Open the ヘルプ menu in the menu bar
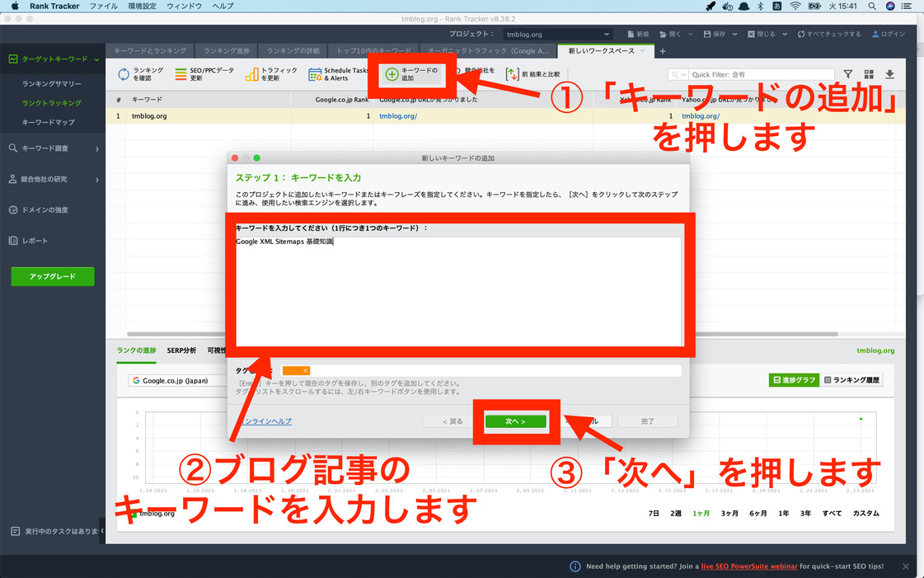Screen dimensions: 924x578 pyautogui.click(x=223, y=6)
